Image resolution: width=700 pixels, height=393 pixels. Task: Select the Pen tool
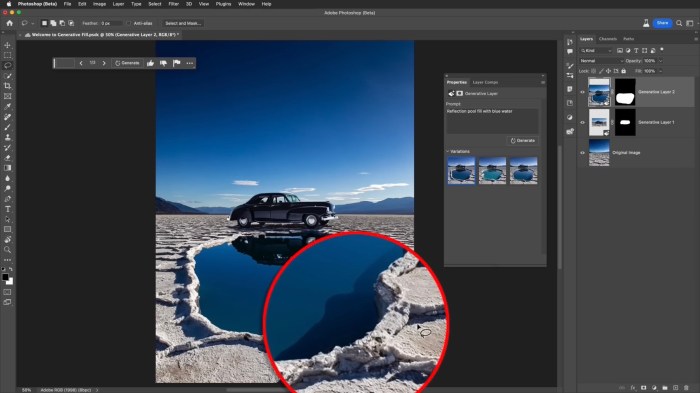(8, 199)
